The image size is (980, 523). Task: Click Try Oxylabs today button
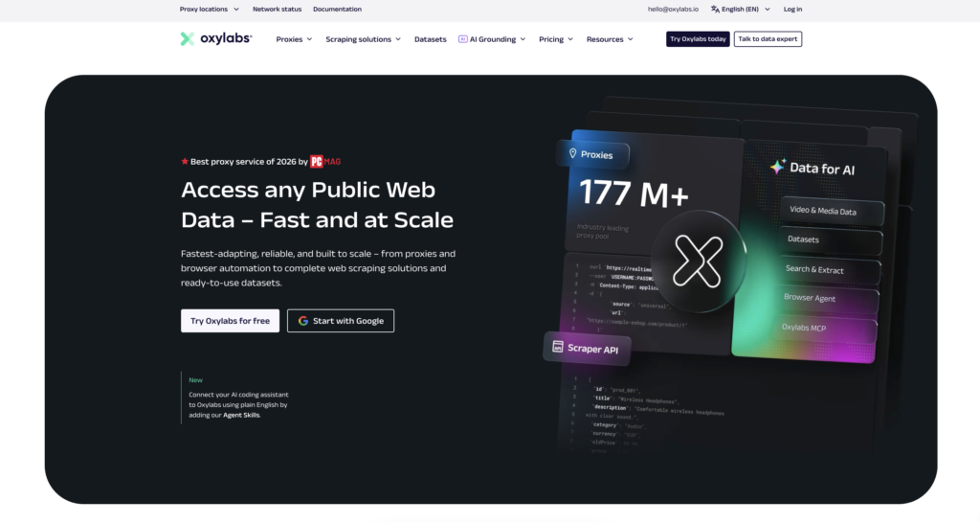(x=698, y=38)
